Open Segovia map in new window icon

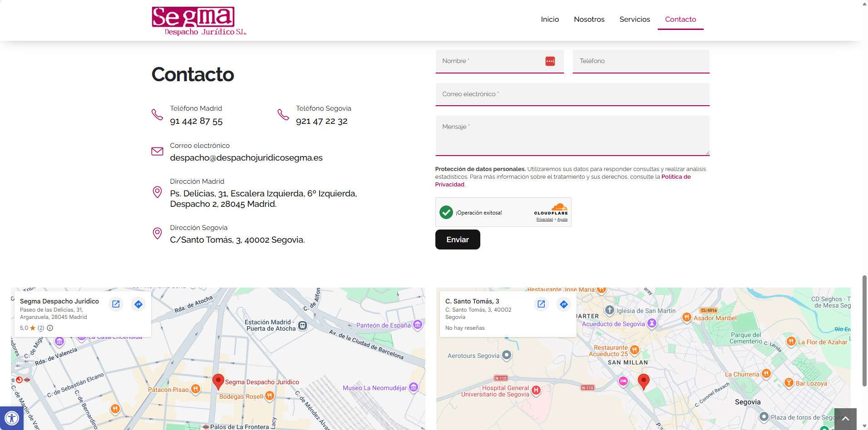tap(541, 304)
